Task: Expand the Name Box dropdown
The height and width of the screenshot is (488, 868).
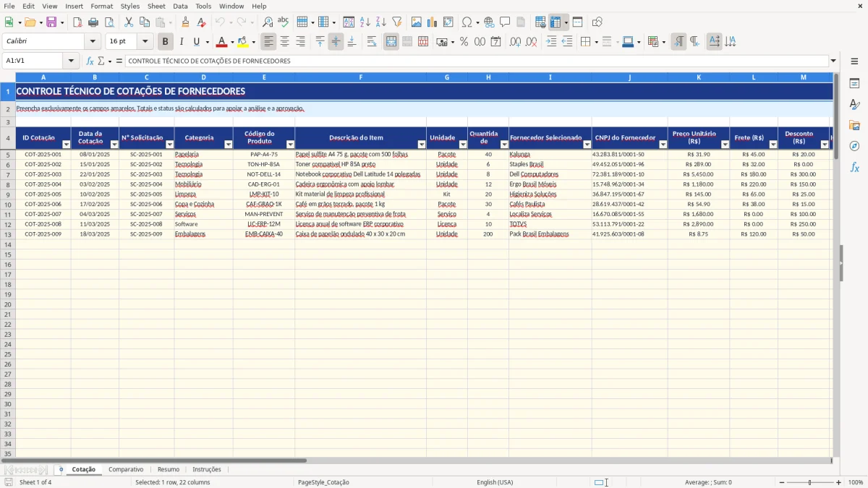Action: pos(72,61)
